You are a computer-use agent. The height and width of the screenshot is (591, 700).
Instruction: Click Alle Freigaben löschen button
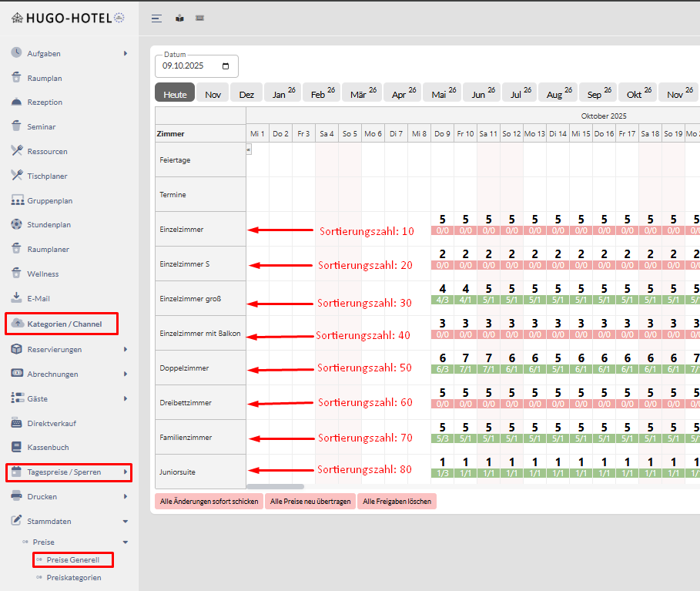tap(397, 502)
